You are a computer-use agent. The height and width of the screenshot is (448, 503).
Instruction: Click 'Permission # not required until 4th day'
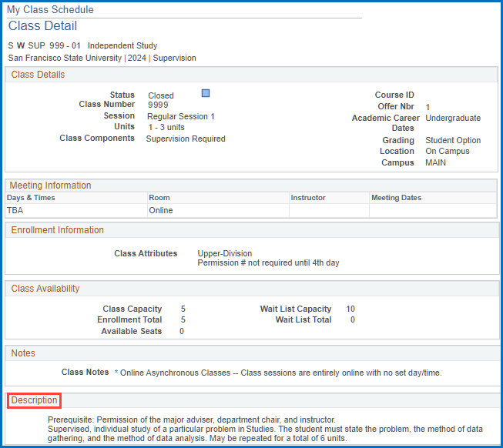(x=268, y=262)
